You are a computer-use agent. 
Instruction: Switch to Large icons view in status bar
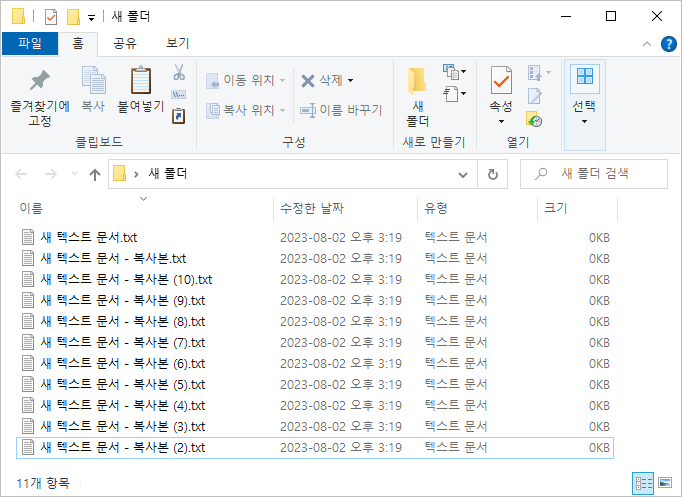coord(665,483)
